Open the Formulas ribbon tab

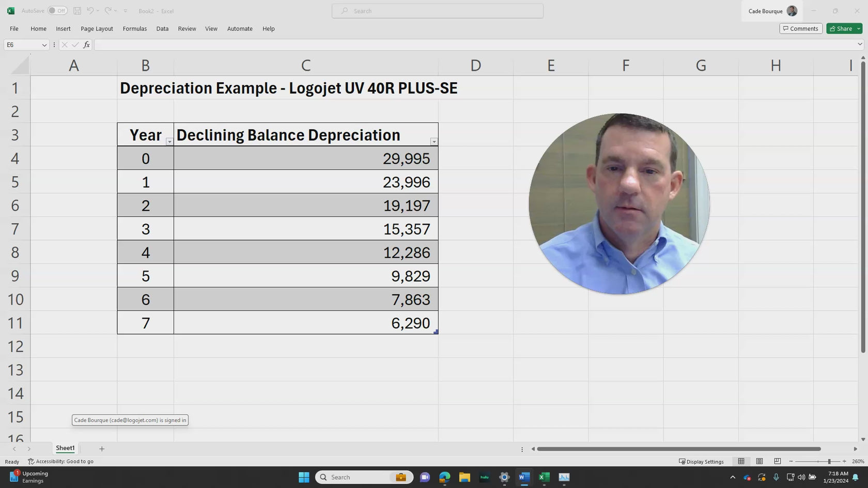pyautogui.click(x=134, y=29)
